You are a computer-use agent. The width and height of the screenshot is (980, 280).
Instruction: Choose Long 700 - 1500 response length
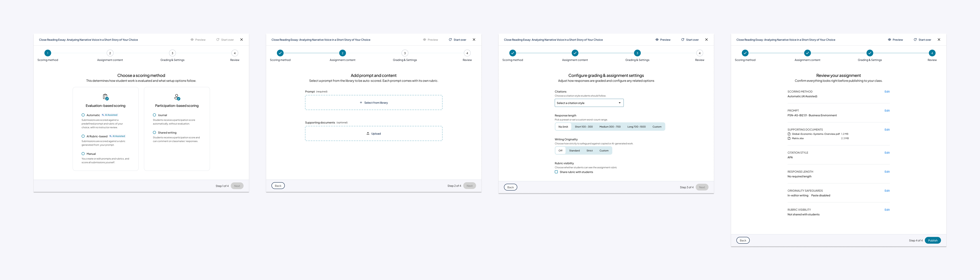[637, 127]
